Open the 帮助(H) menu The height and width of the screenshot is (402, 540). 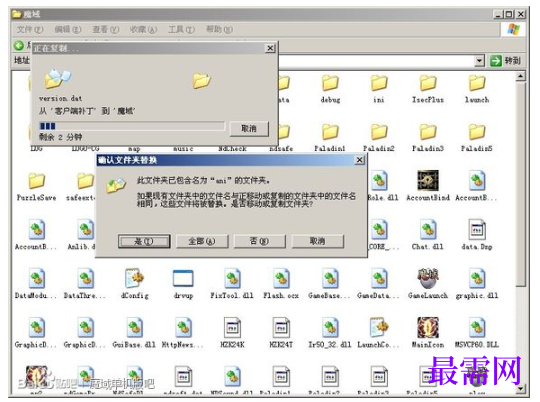point(219,30)
